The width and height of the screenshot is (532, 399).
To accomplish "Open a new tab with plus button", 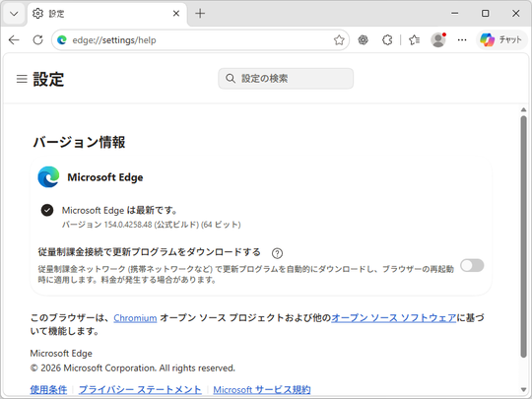I will [200, 14].
